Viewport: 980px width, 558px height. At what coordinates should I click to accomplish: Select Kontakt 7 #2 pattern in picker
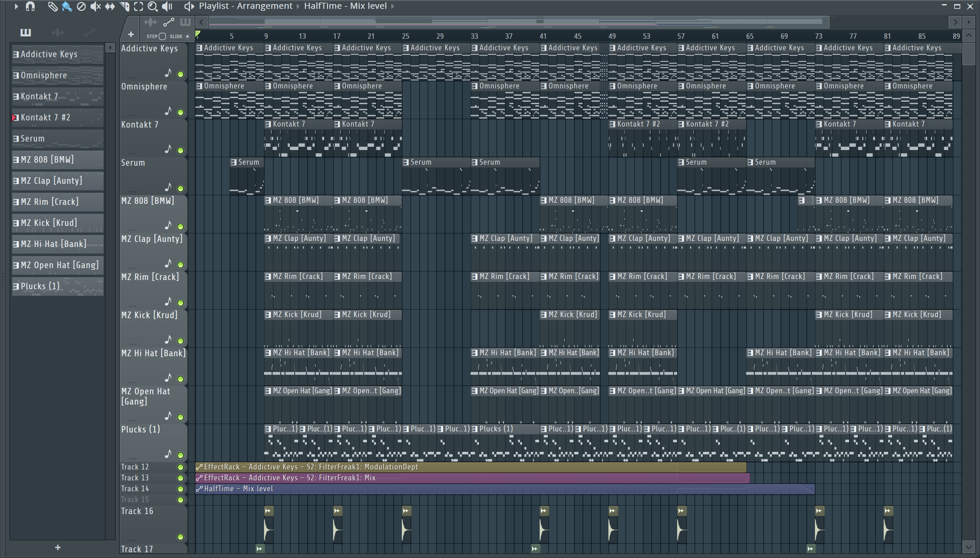click(x=58, y=118)
